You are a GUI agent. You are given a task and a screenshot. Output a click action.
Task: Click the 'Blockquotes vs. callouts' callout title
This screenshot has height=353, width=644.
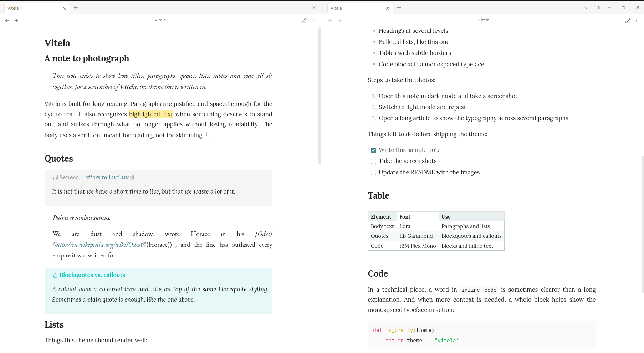click(92, 275)
